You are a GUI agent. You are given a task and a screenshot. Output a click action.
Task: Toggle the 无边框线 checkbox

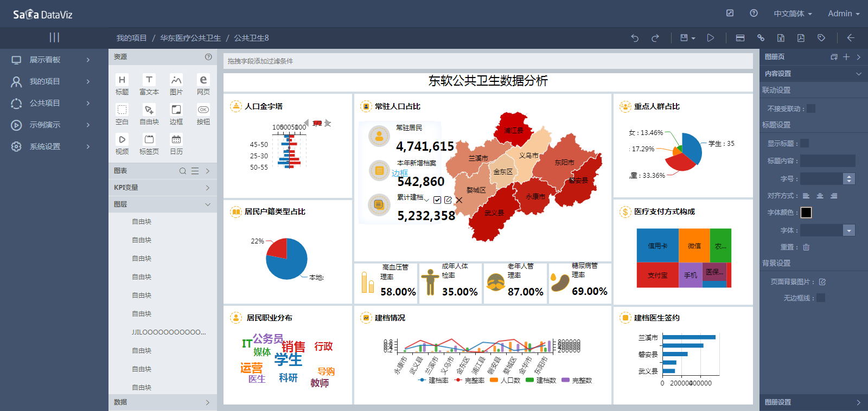point(821,298)
